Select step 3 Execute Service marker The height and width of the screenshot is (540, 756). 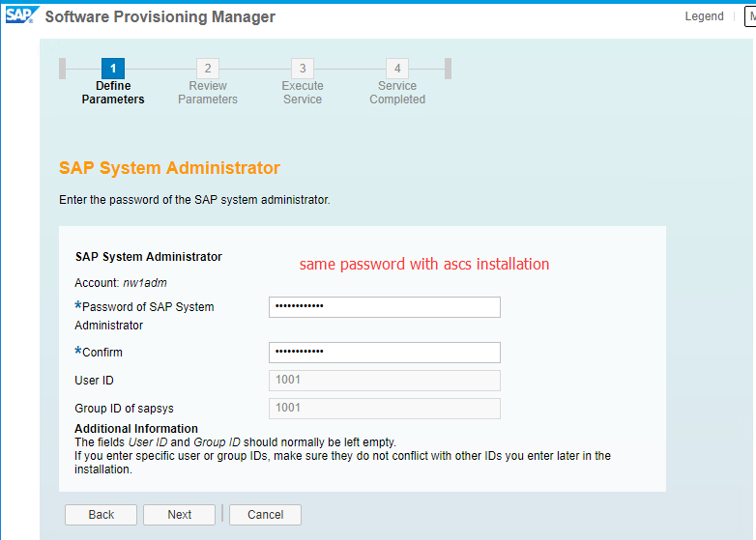(x=303, y=69)
